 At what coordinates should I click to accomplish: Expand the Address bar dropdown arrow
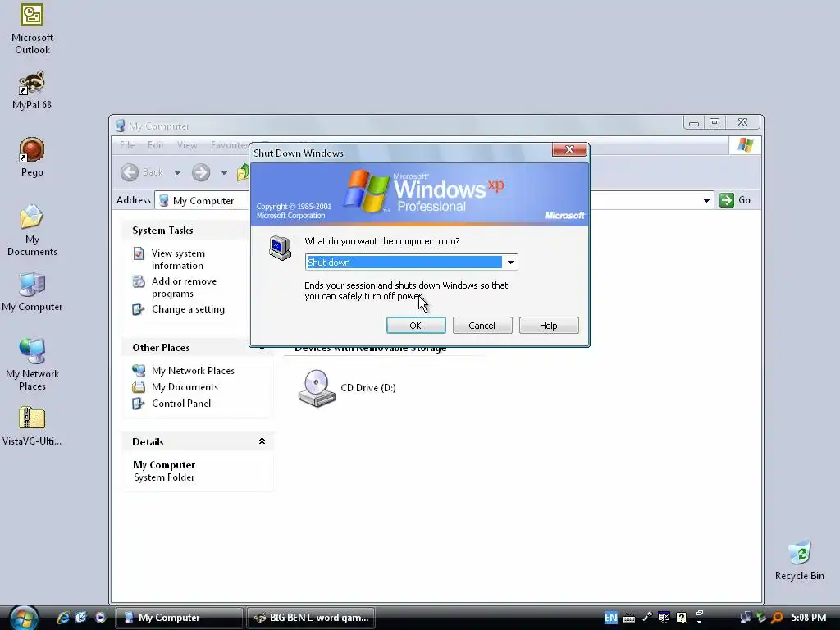(x=706, y=201)
